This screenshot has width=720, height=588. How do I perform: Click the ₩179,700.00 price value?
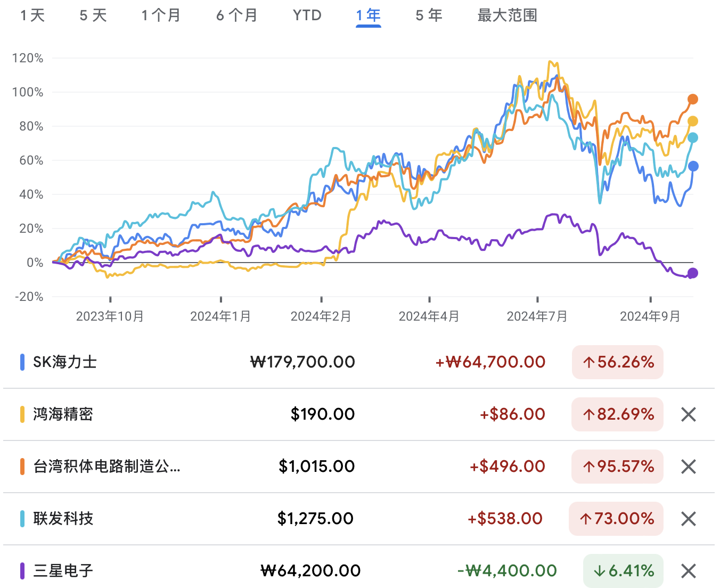tap(302, 362)
